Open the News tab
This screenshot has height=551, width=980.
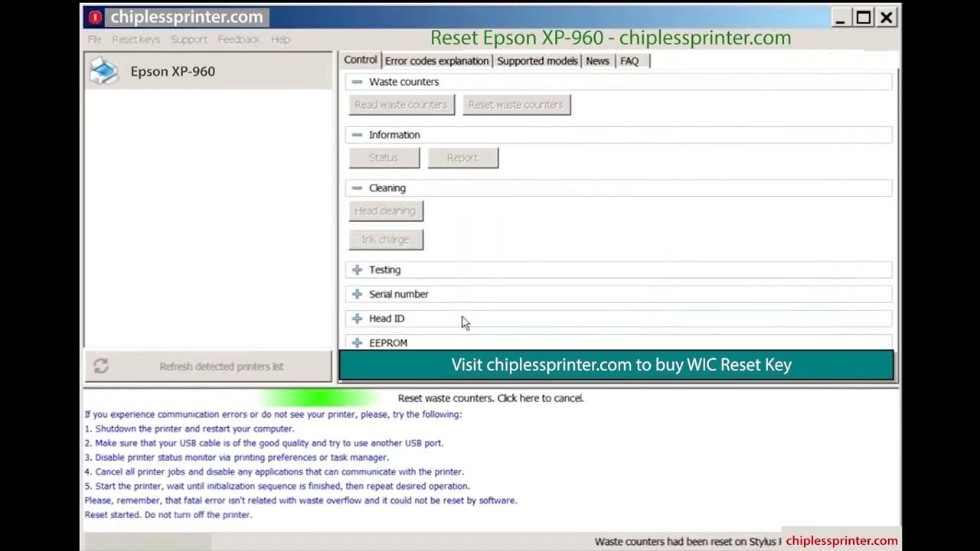point(597,61)
